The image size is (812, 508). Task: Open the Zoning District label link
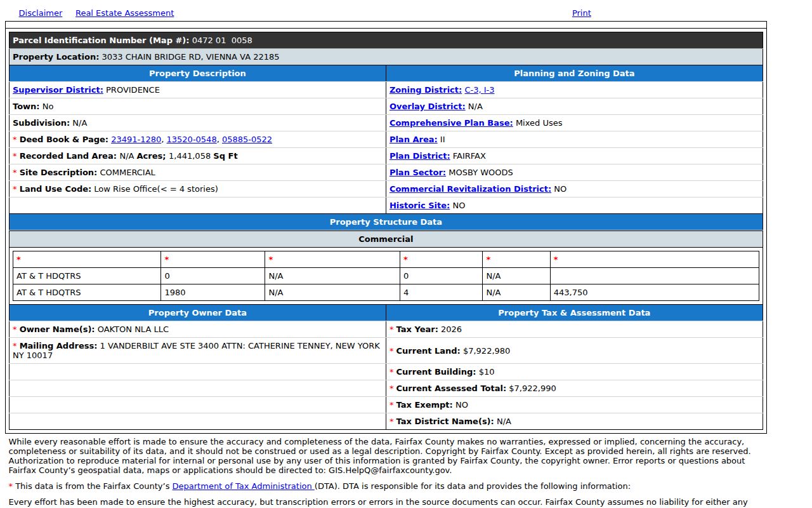coord(426,90)
